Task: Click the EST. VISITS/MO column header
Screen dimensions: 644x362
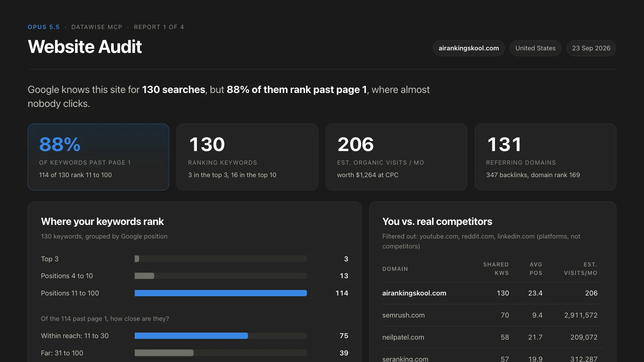Action: click(x=581, y=269)
